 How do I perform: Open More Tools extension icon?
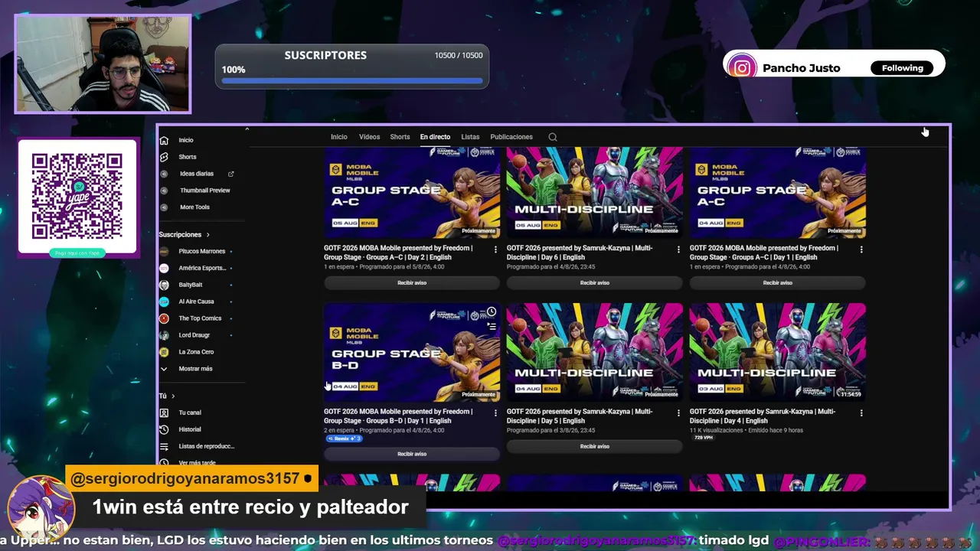coord(164,207)
